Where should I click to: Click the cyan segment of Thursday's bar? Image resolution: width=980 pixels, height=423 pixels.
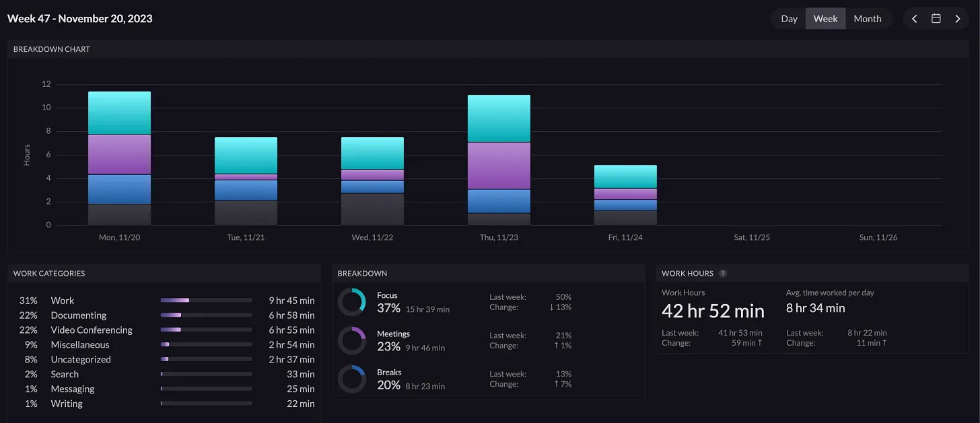(x=499, y=118)
